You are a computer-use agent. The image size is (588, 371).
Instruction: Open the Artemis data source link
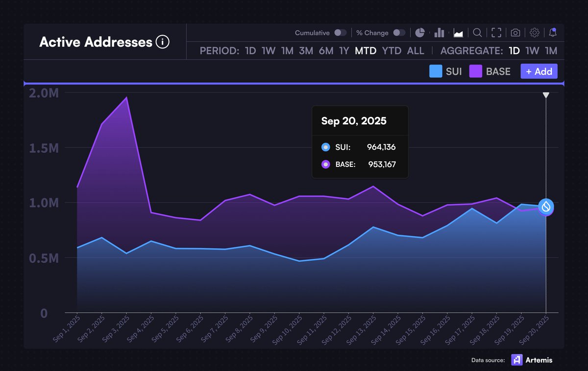(x=532, y=360)
